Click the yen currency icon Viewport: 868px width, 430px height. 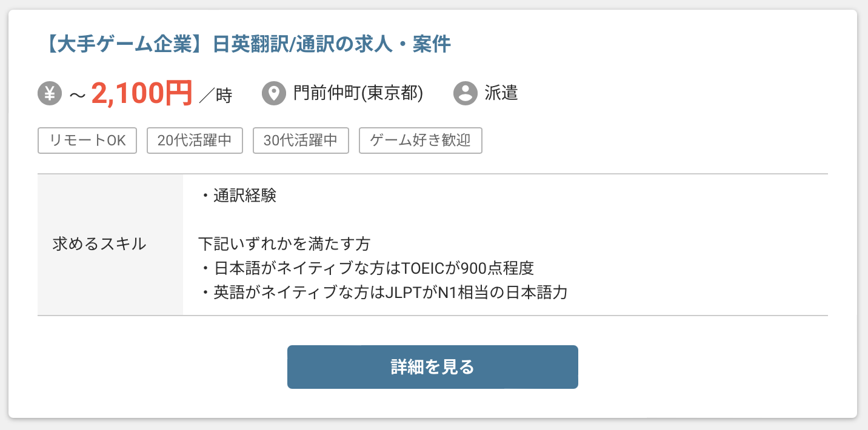tap(50, 93)
